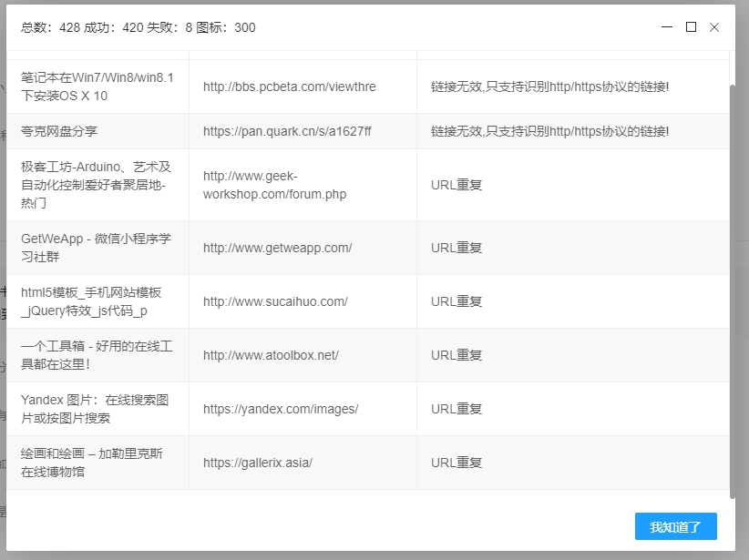Select URL重复 in the geek-workshop row
This screenshot has width=749, height=560.
coord(457,185)
